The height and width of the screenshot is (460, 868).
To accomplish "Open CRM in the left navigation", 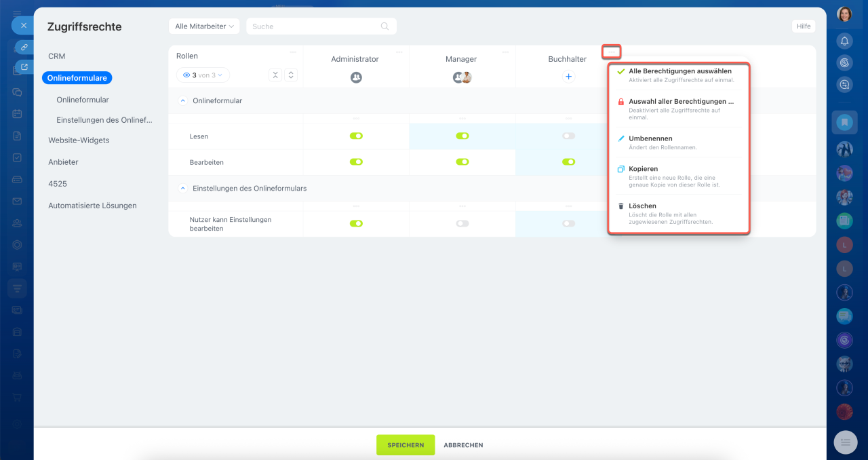I will 57,56.
